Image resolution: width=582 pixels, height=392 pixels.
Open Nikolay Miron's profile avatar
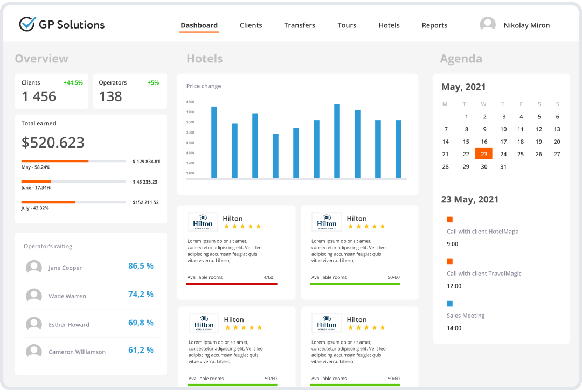click(x=488, y=25)
